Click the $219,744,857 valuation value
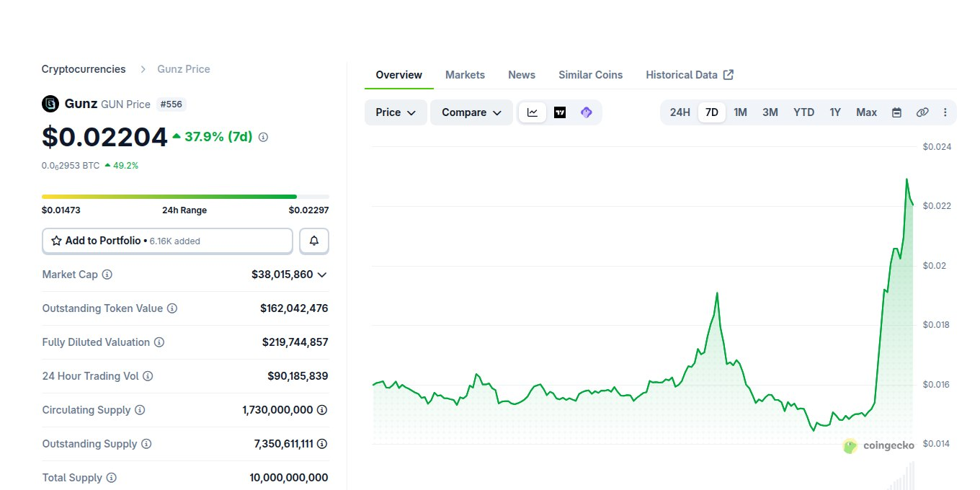980x490 pixels. coord(295,342)
